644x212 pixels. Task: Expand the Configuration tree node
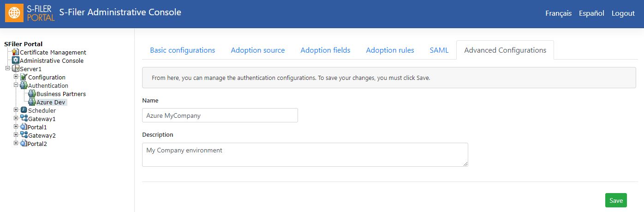[x=16, y=77]
